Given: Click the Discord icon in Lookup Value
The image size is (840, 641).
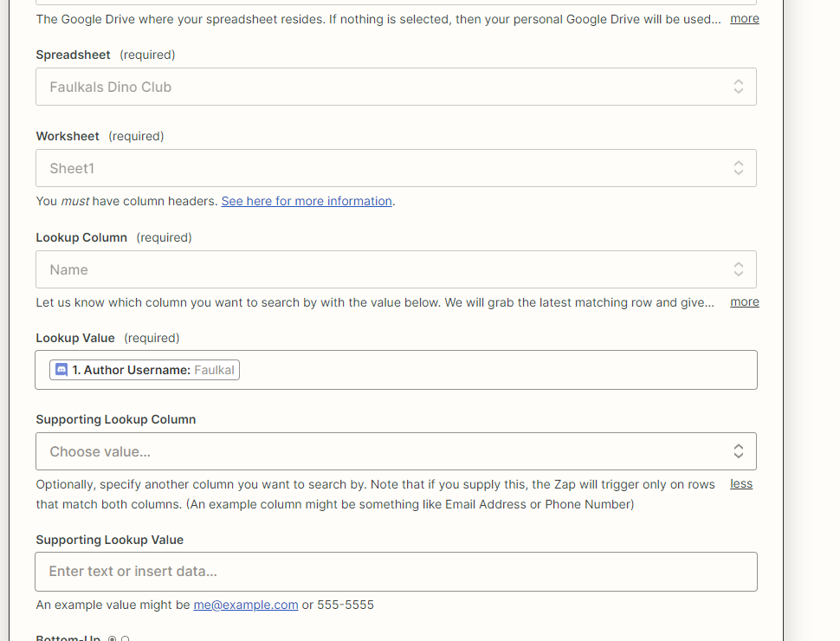Looking at the screenshot, I should coord(61,370).
